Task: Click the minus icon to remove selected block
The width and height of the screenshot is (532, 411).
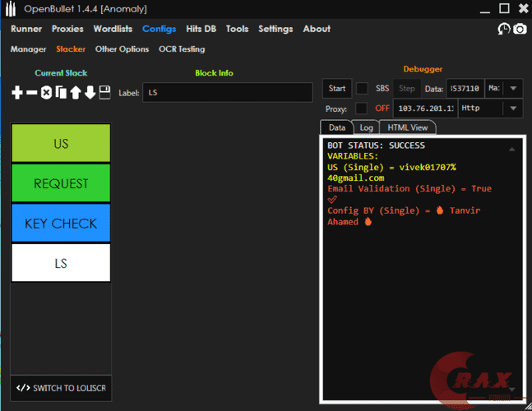Action: tap(32, 92)
